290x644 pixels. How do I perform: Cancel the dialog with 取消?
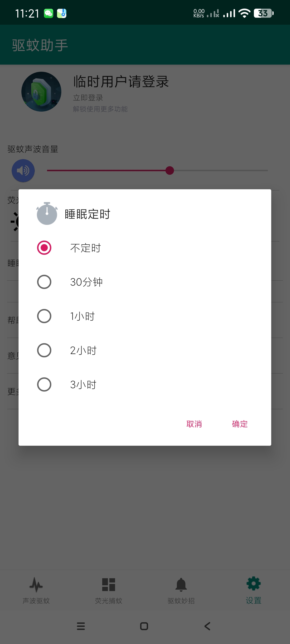tap(194, 424)
